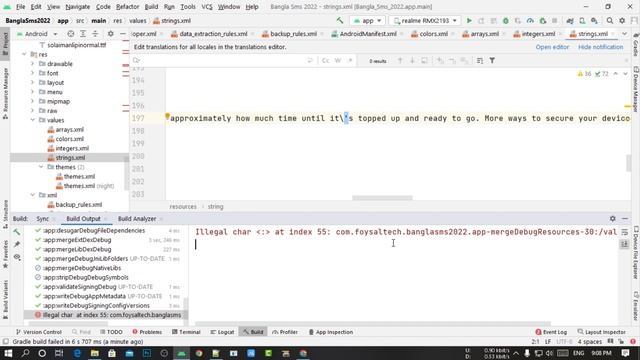
Task: Expand all icon in project panel
Action: click(83, 34)
